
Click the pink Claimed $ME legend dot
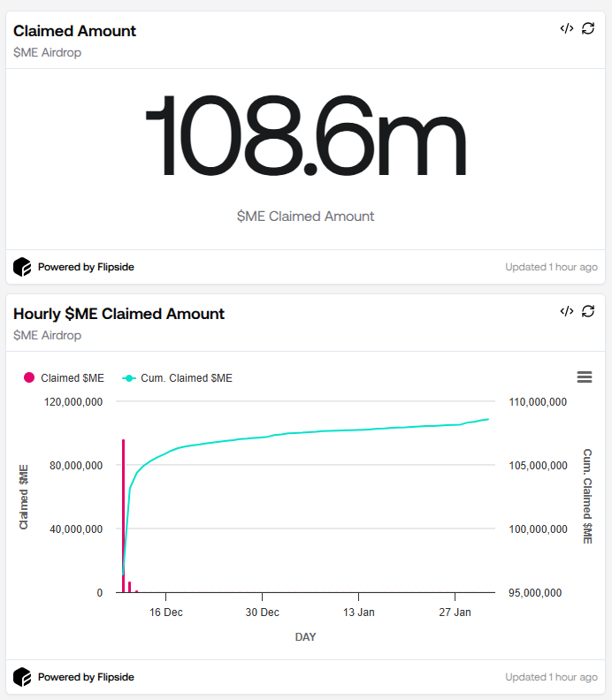(x=29, y=378)
